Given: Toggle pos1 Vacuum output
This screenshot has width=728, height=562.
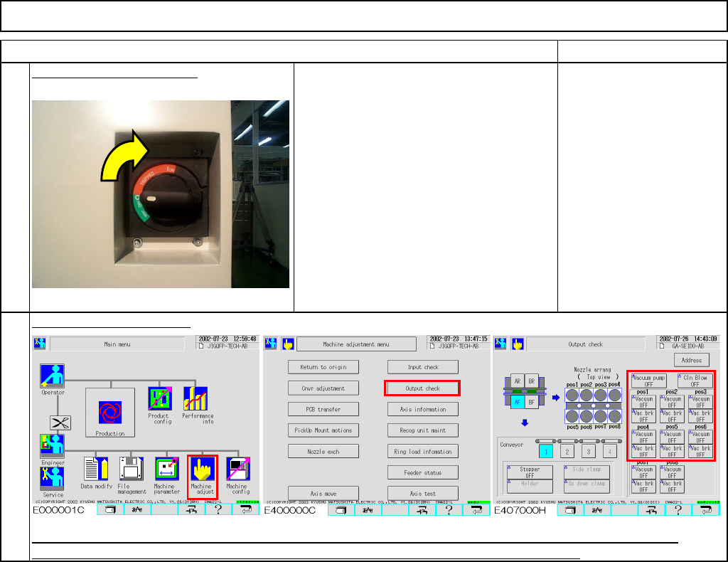Looking at the screenshot, I should (643, 402).
